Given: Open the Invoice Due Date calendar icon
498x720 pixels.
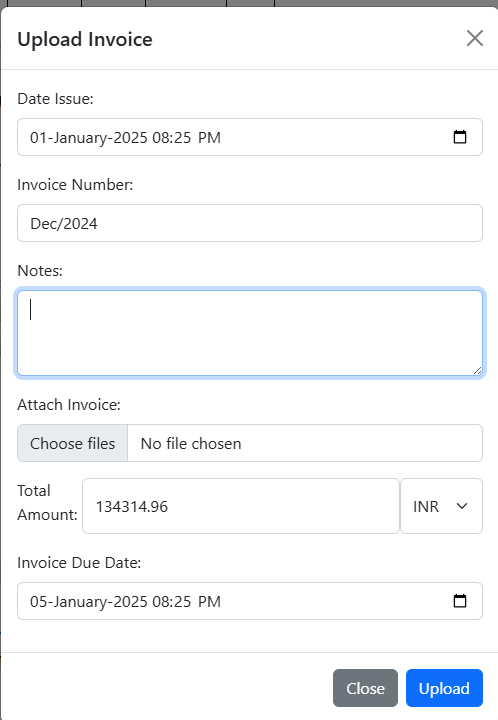Looking at the screenshot, I should coord(459,601).
